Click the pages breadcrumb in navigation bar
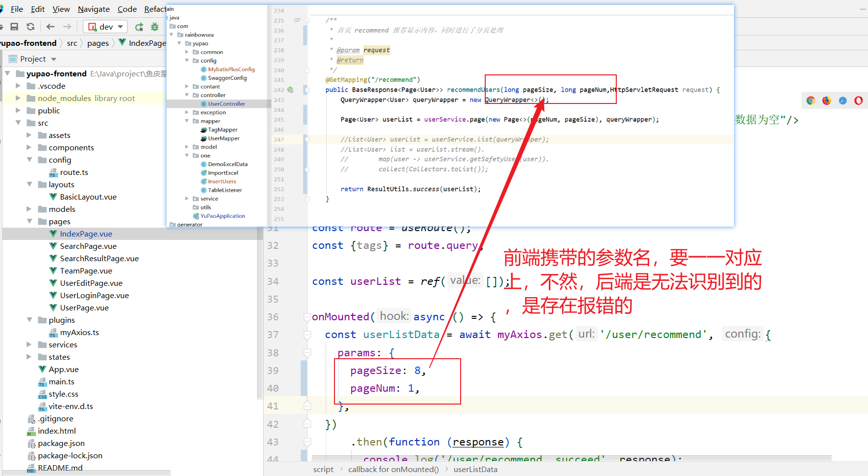This screenshot has width=868, height=476. [x=98, y=43]
